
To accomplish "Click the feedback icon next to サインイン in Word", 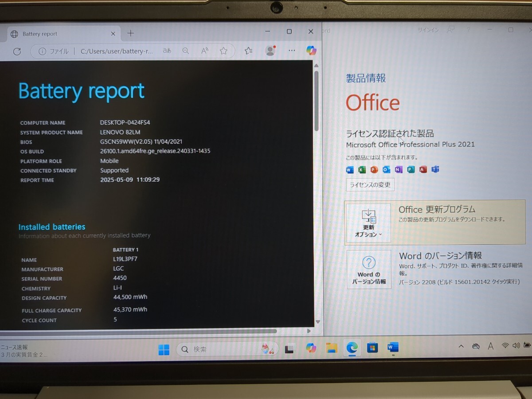I will pos(451,30).
